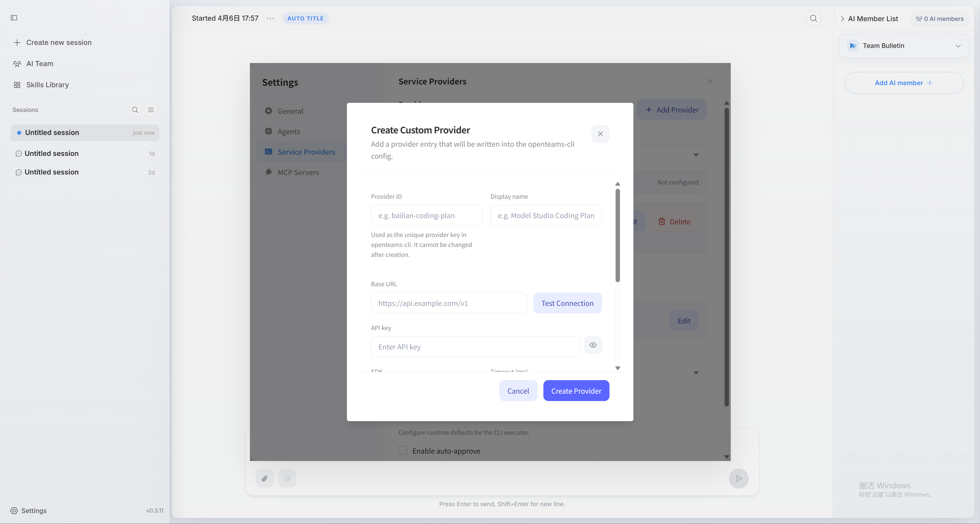Click the 0 AI members badge
The image size is (980, 524).
pyautogui.click(x=940, y=19)
